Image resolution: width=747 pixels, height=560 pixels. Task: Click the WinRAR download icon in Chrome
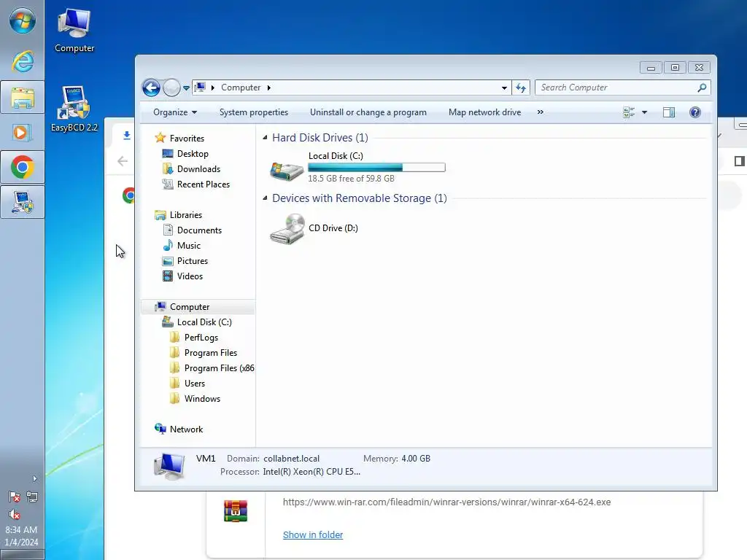(x=236, y=511)
